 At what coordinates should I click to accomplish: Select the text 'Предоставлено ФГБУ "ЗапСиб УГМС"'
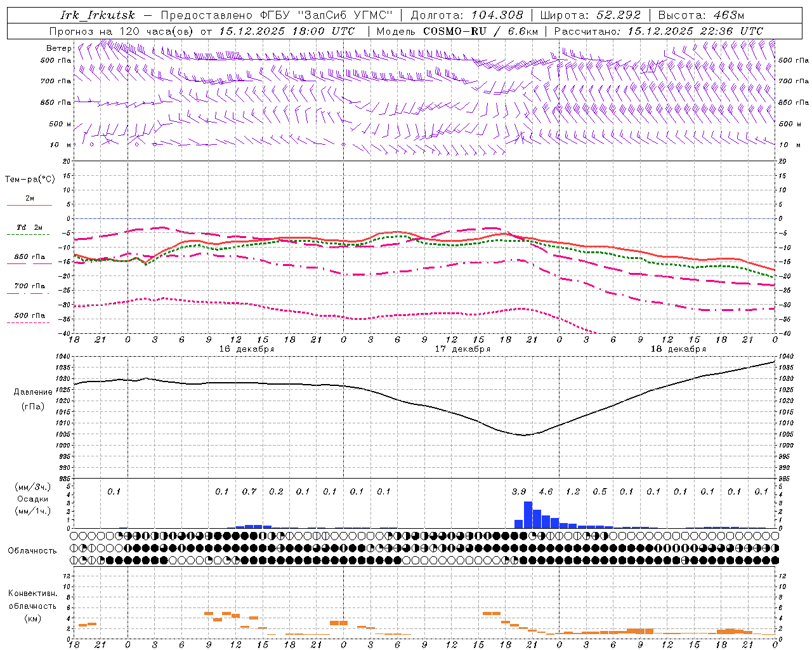pyautogui.click(x=277, y=15)
